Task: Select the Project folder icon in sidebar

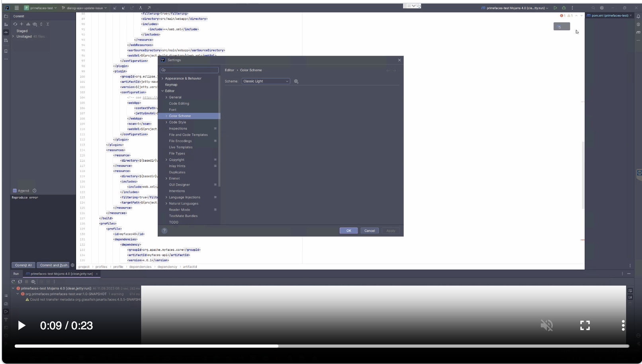Action: [6, 16]
